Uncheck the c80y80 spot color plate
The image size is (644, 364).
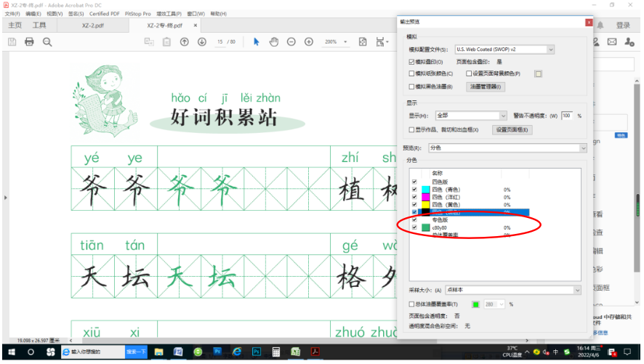[x=414, y=227]
